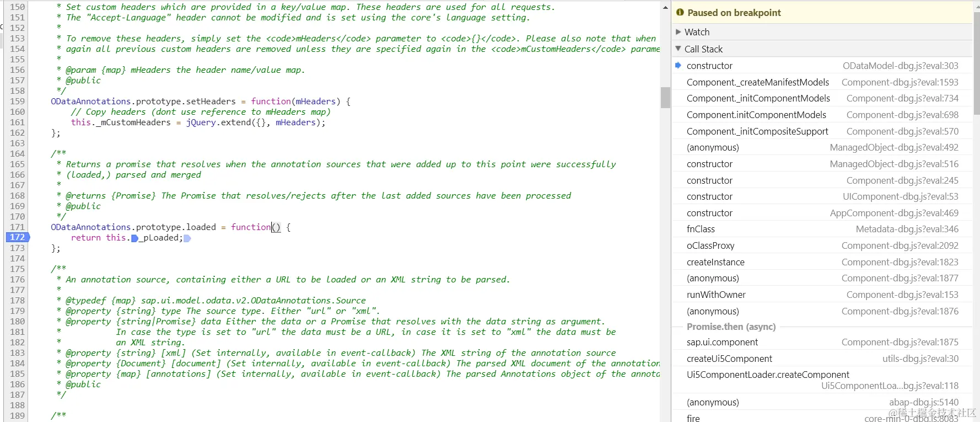Select the anonymous frame at Component-dbg.js?eval:1876
Screen dimensions: 980x422
point(822,311)
